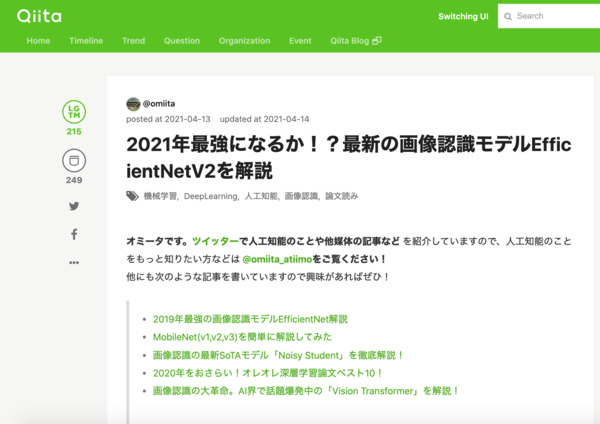The image size is (600, 424).
Task: Click the magnifier search icon
Action: [507, 16]
